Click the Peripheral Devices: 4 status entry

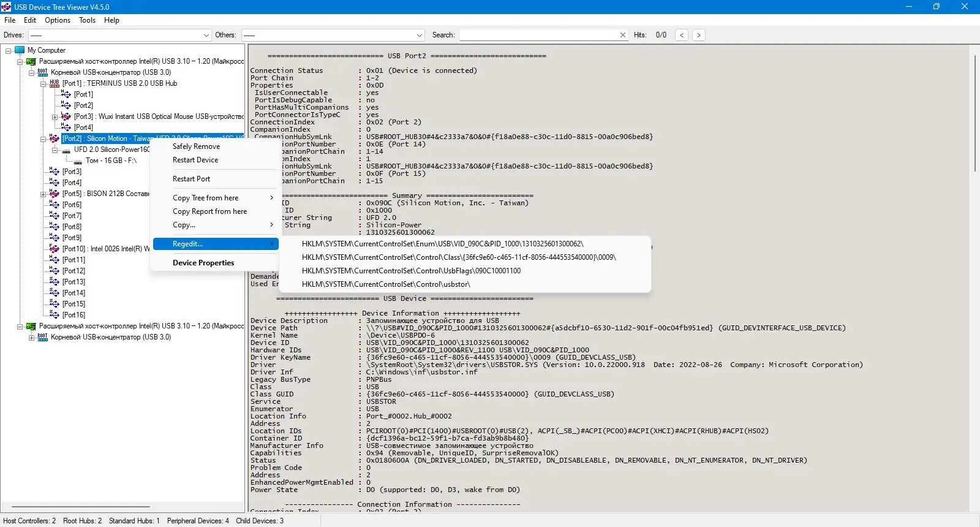click(198, 521)
